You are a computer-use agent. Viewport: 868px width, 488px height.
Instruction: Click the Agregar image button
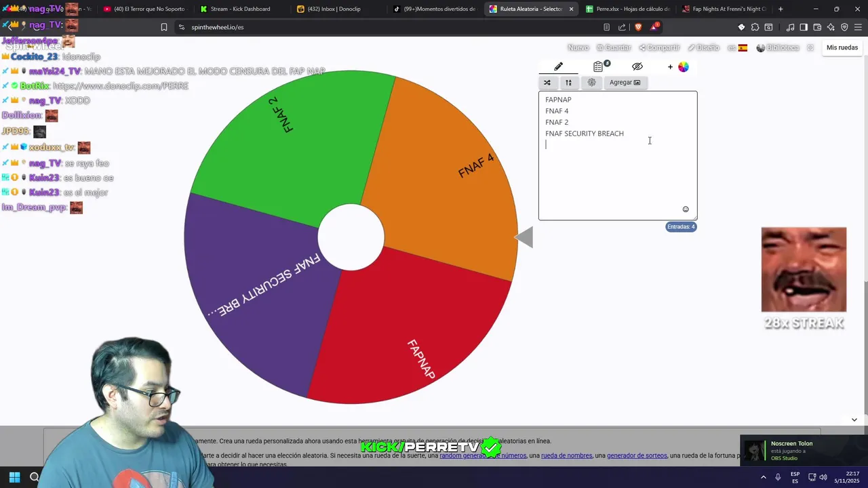click(x=625, y=83)
